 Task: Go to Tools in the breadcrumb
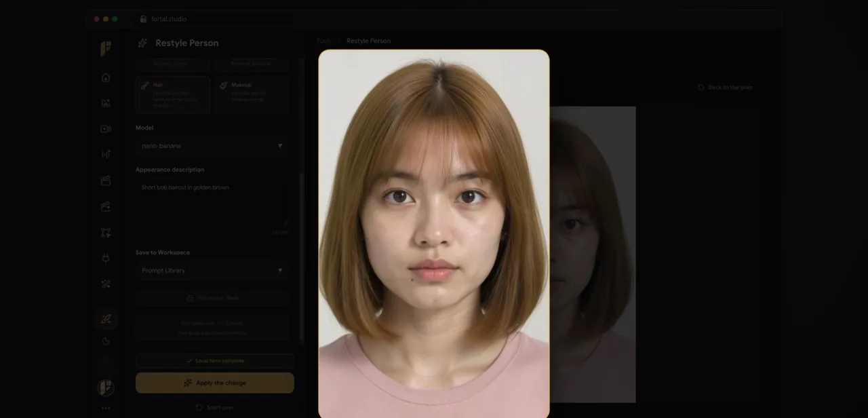(x=324, y=41)
